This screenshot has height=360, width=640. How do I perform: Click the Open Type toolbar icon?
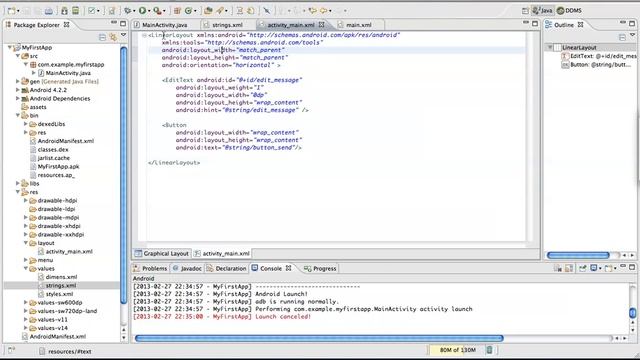click(208, 11)
